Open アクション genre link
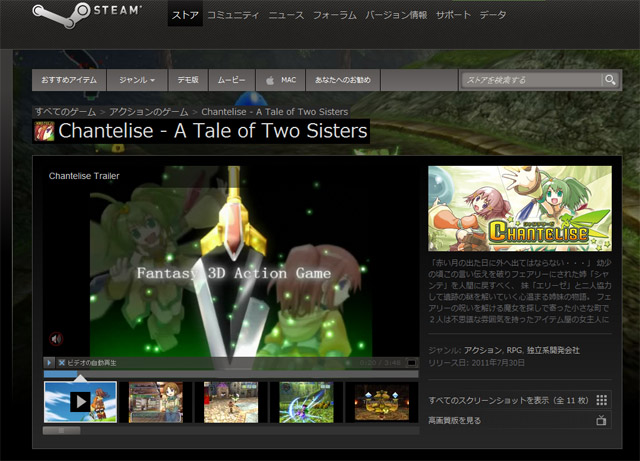640x461 pixels. [483, 350]
